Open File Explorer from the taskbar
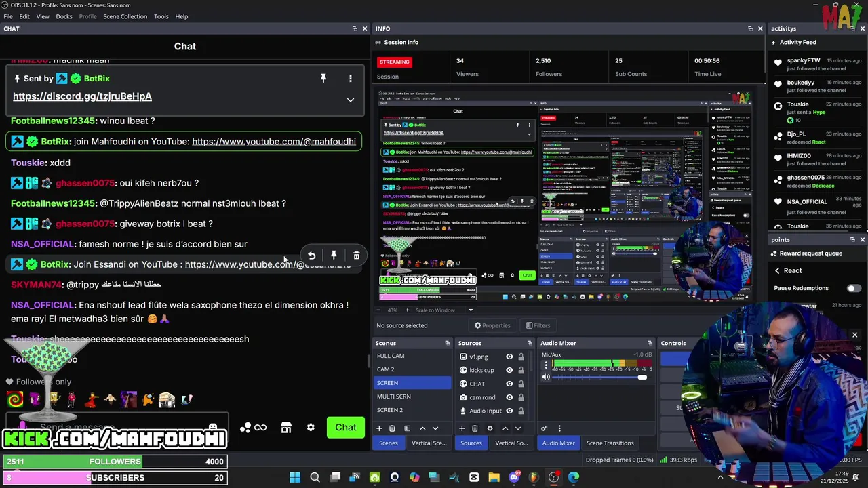This screenshot has height=488, width=868. pyautogui.click(x=494, y=477)
